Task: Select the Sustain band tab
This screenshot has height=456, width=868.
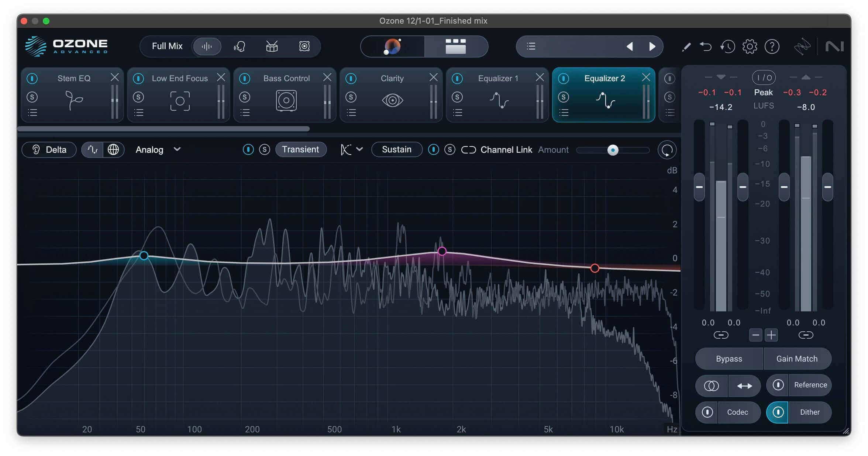Action: pos(397,149)
